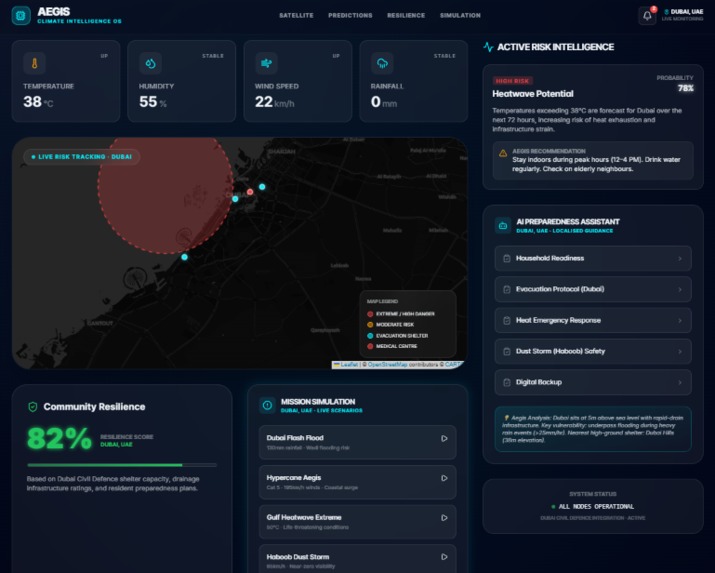The image size is (715, 573).
Task: Click the OpenStreetMap attribution link
Action: 387,365
